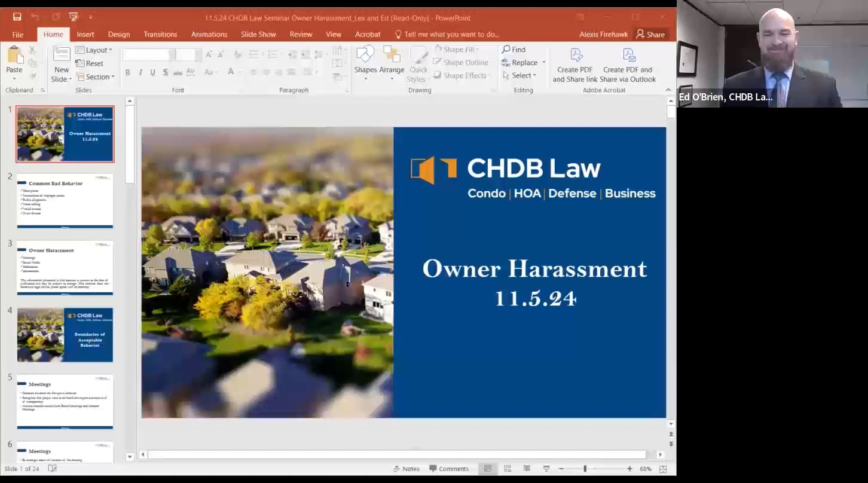Switch to the Acrobat tab
The image size is (868, 483).
(x=368, y=35)
